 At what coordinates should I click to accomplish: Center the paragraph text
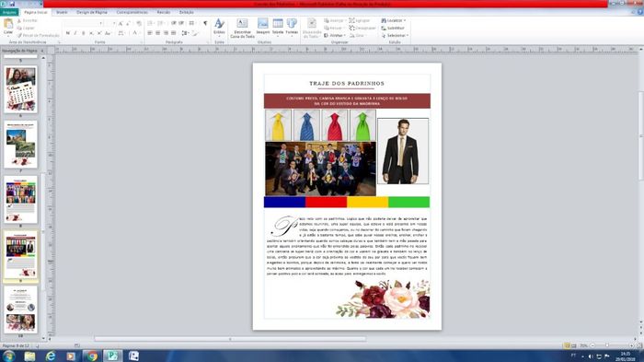pyautogui.click(x=157, y=33)
